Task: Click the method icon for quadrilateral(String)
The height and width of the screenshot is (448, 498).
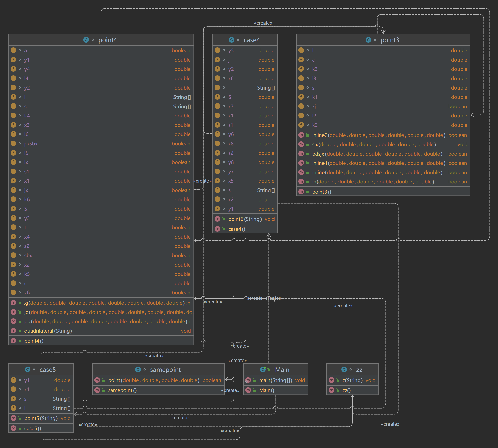Action: [x=13, y=331]
